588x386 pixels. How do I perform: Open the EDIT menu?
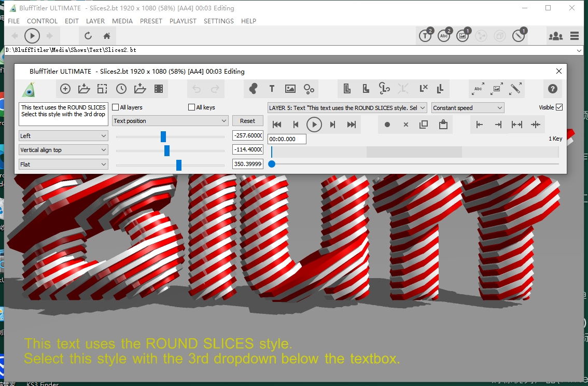[x=72, y=21]
